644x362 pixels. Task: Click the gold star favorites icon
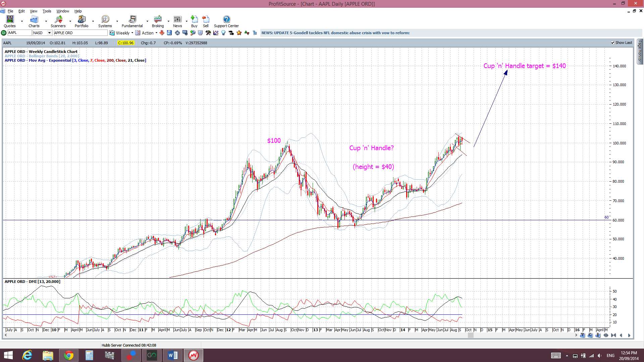[239, 33]
